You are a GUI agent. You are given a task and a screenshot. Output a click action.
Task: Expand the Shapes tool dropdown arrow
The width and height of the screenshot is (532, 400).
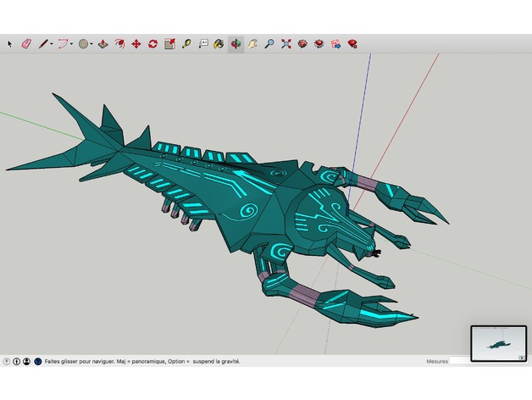pos(92,44)
